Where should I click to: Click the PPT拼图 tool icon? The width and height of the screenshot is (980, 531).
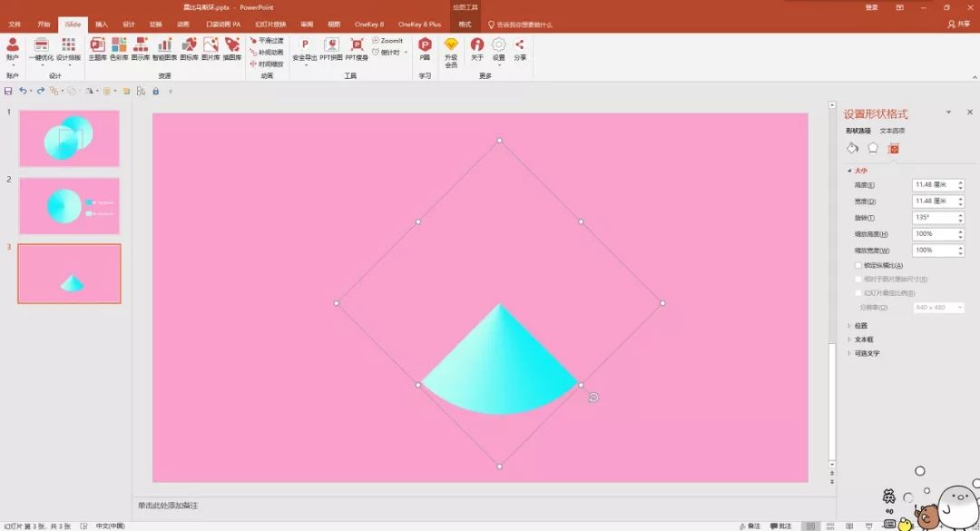coord(331,48)
